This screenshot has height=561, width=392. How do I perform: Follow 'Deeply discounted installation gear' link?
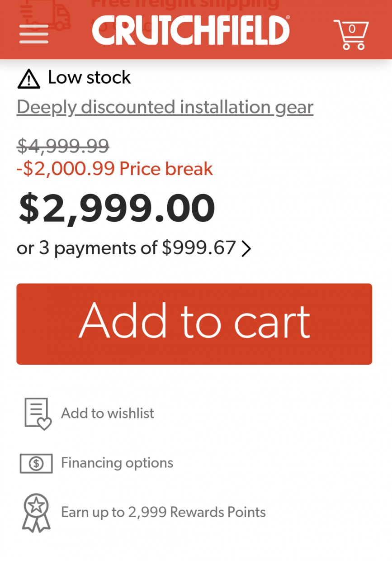pos(165,107)
